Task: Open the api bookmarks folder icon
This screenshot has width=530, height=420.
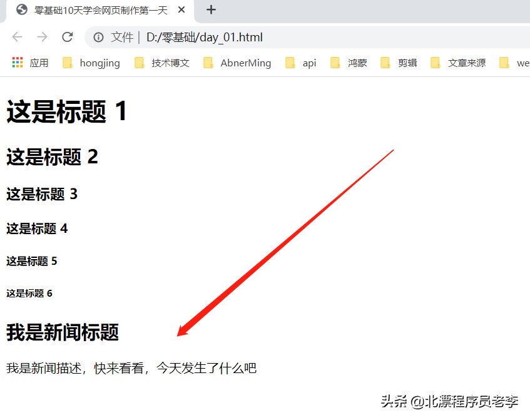Action: click(289, 63)
